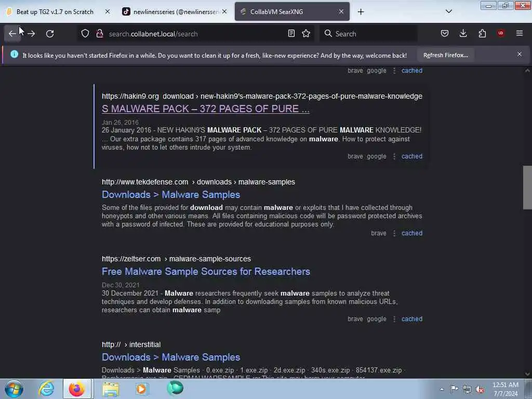Click Firefox taskbar icon

click(x=77, y=389)
